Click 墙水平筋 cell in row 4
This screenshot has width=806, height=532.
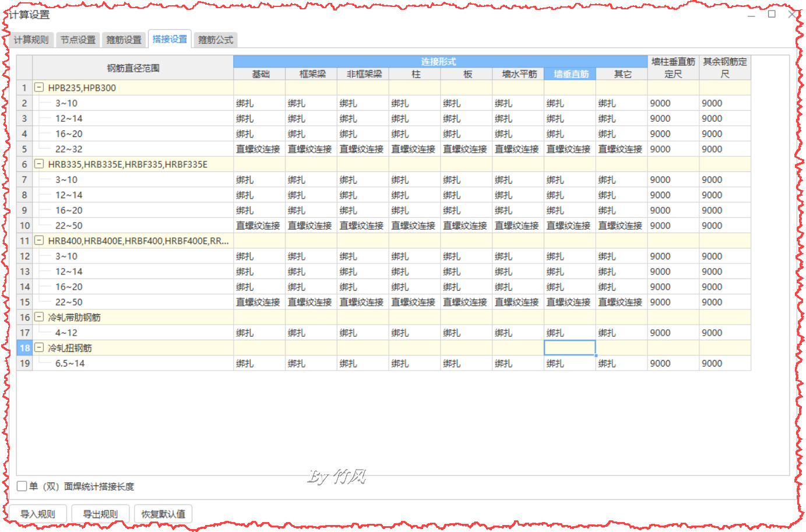pyautogui.click(x=518, y=133)
